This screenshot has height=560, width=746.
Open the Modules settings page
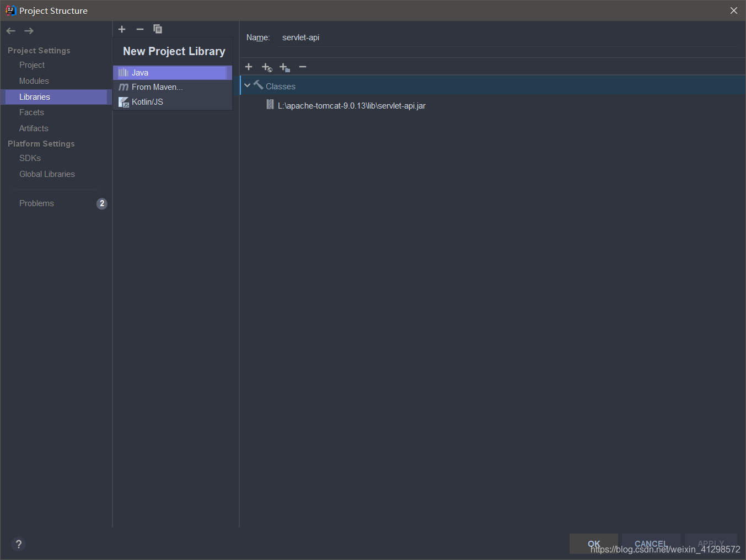click(34, 80)
